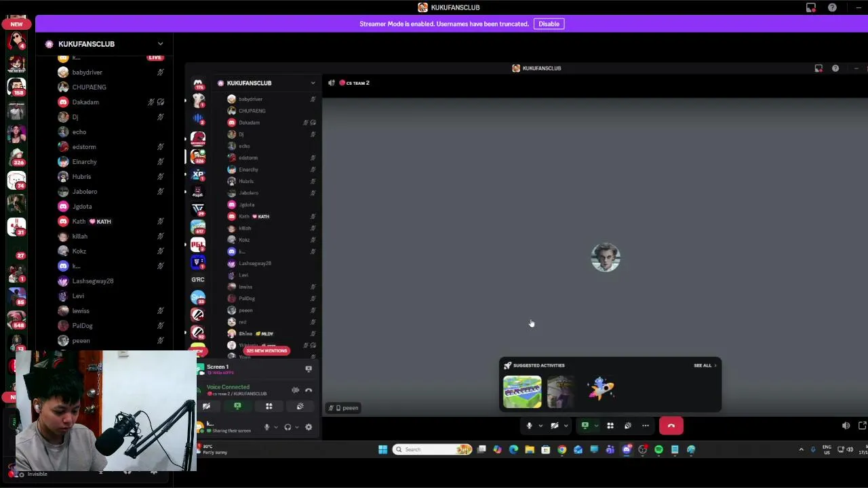The image size is (868, 488).
Task: Toggle the camera in the call controls bar
Action: [x=555, y=426]
